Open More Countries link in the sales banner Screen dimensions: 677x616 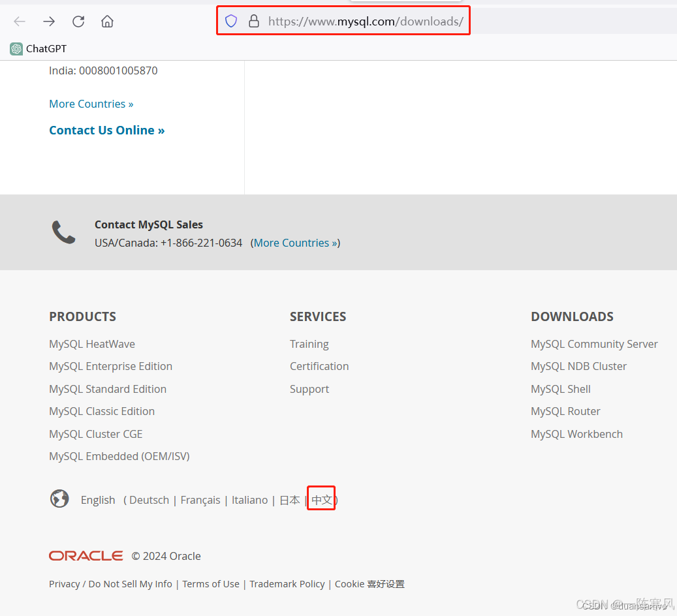pos(295,243)
